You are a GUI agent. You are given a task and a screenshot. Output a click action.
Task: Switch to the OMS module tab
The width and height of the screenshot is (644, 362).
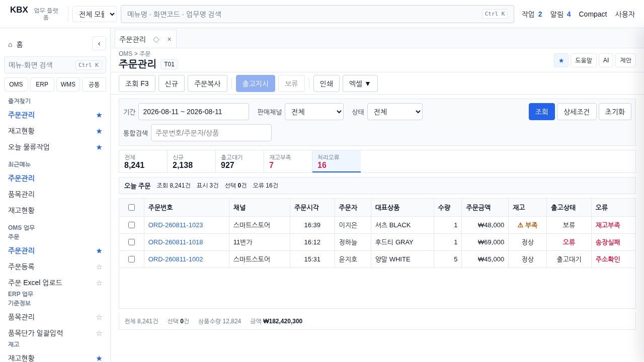pyautogui.click(x=16, y=84)
